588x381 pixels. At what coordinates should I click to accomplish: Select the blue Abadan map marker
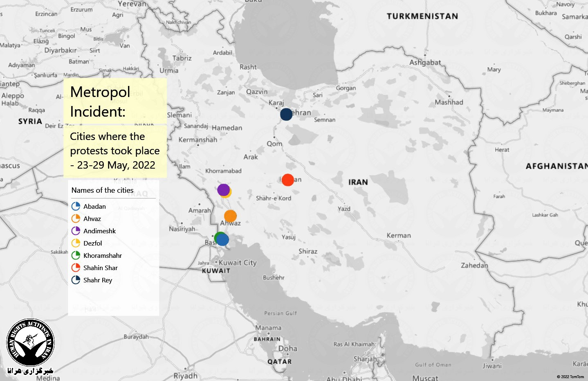(223, 239)
